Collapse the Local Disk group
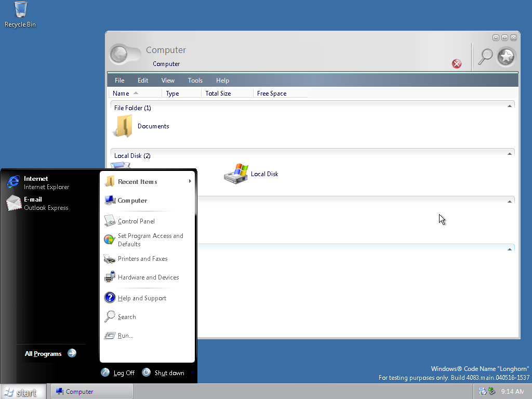Screen dimensions: 532x399 [x=510, y=154]
